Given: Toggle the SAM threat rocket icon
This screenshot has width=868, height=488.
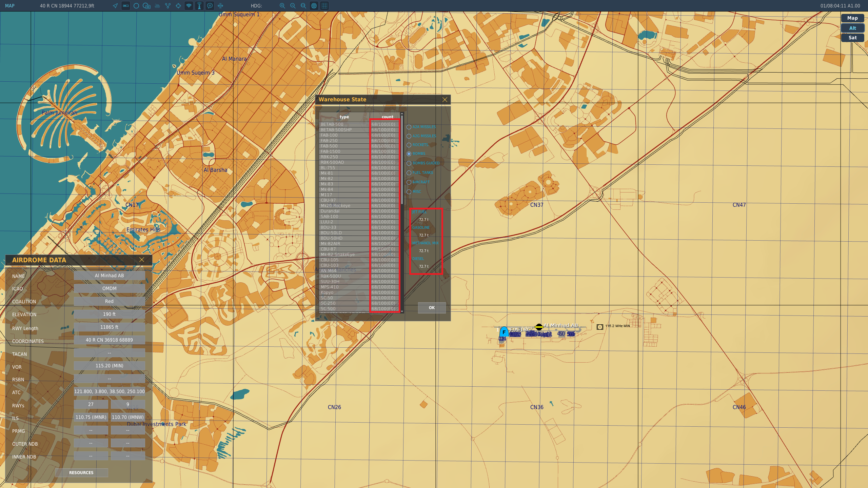Looking at the screenshot, I should point(199,6).
